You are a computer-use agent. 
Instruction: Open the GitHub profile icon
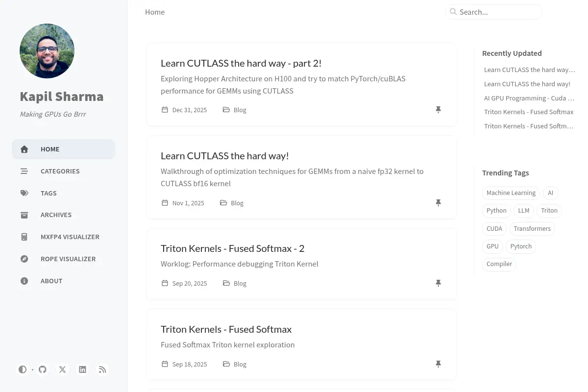coord(43,369)
